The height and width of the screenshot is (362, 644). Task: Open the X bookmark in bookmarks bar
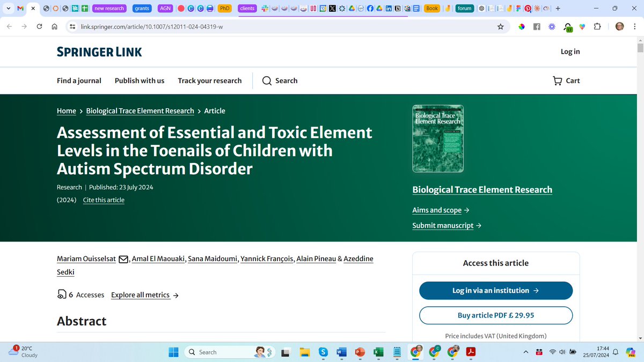(333, 8)
